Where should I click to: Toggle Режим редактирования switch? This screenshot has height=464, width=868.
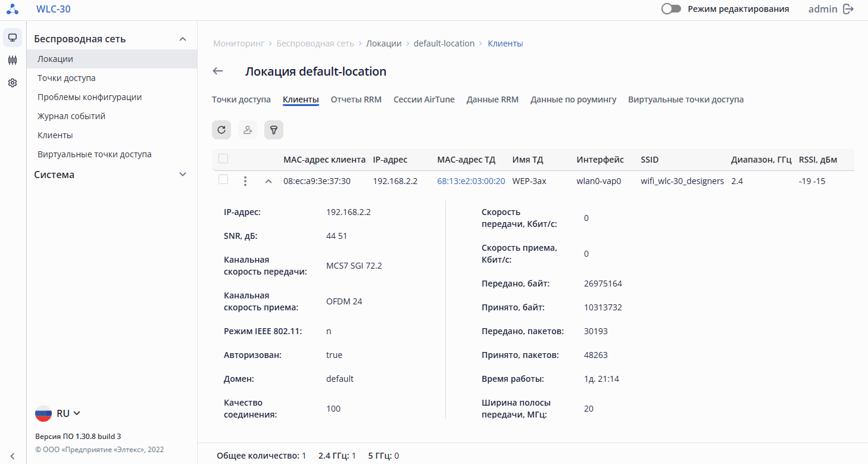tap(671, 9)
